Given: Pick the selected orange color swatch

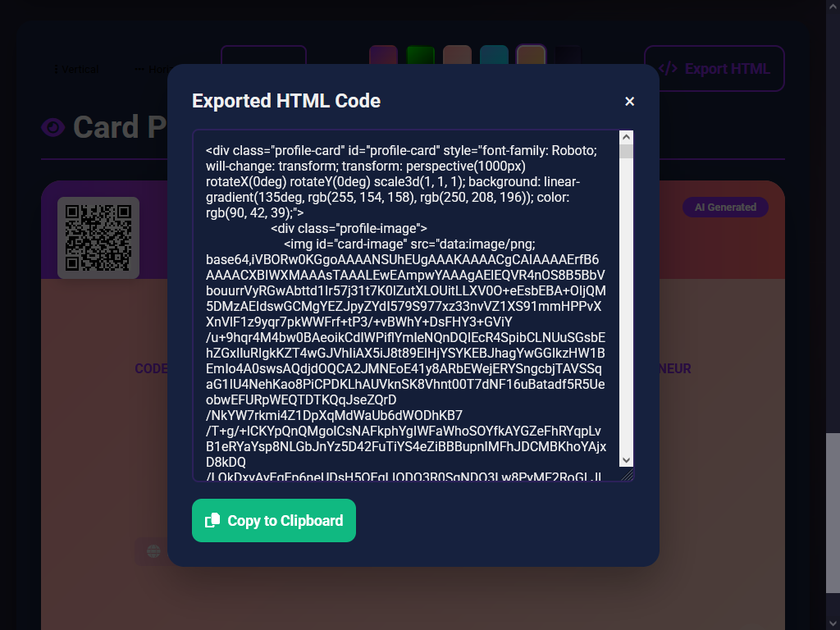Looking at the screenshot, I should pyautogui.click(x=531, y=56).
